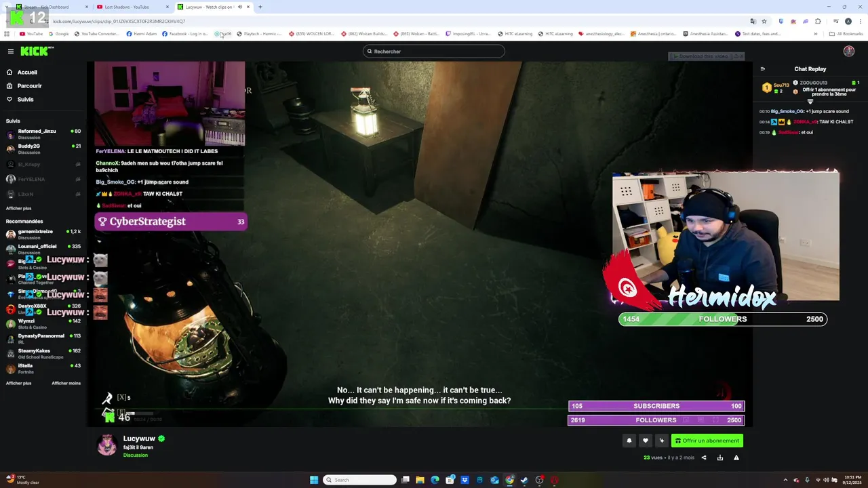Open File Explorer from taskbar
868x488 pixels.
tap(420, 480)
